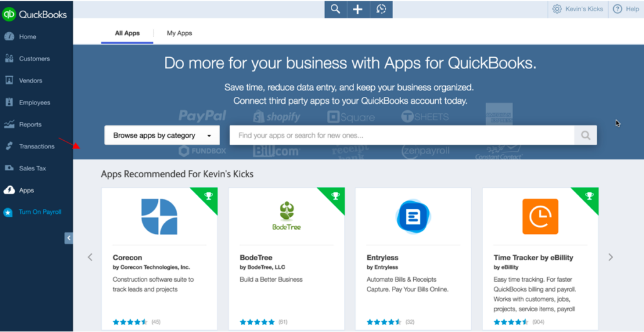Collapse the left navigation sidebar
The width and height of the screenshot is (644, 332).
69,238
